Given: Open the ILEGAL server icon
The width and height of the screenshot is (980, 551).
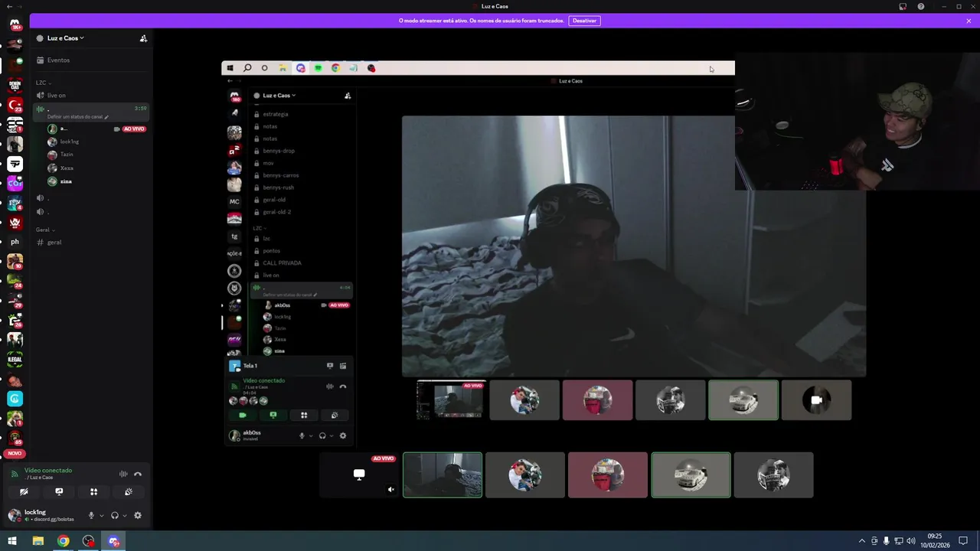Looking at the screenshot, I should [15, 359].
